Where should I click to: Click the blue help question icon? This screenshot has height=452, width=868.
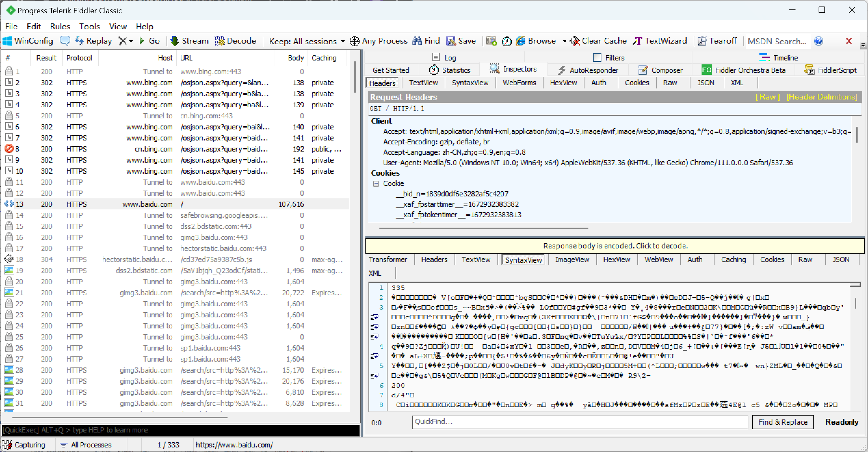point(819,41)
